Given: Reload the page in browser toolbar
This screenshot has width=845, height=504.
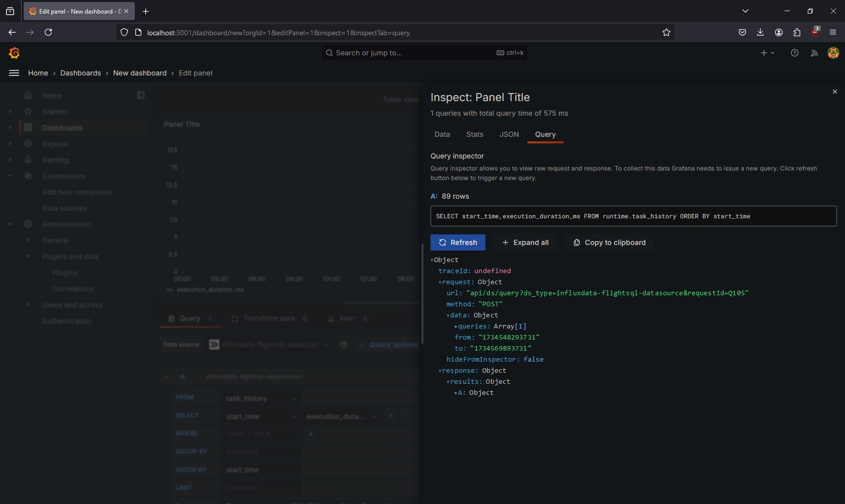Looking at the screenshot, I should [48, 33].
